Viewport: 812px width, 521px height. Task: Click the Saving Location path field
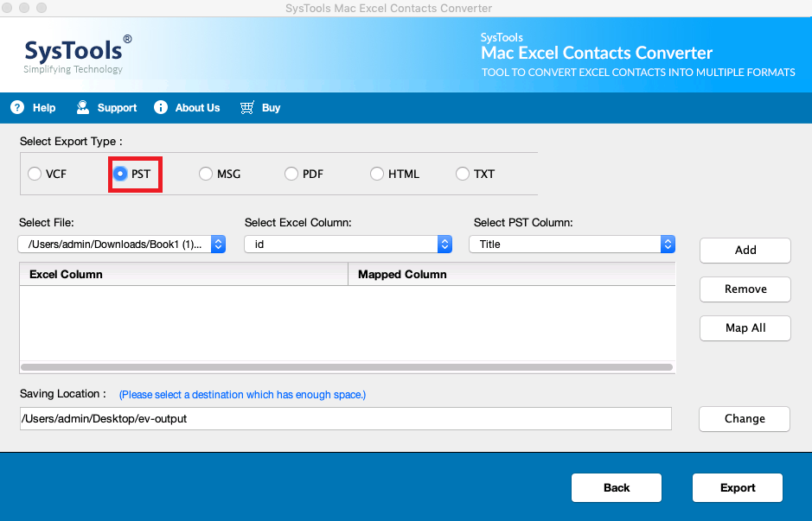click(345, 419)
